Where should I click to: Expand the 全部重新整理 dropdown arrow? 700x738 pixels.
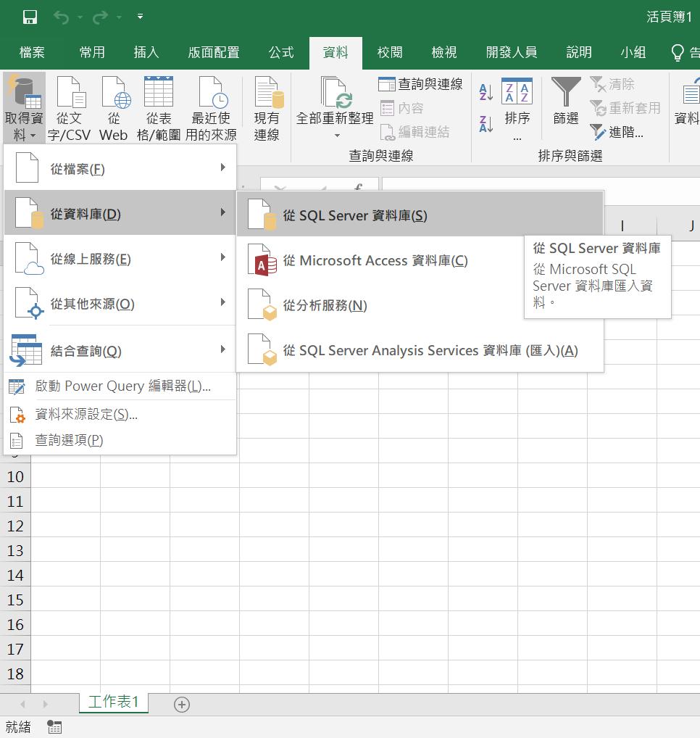[x=337, y=136]
